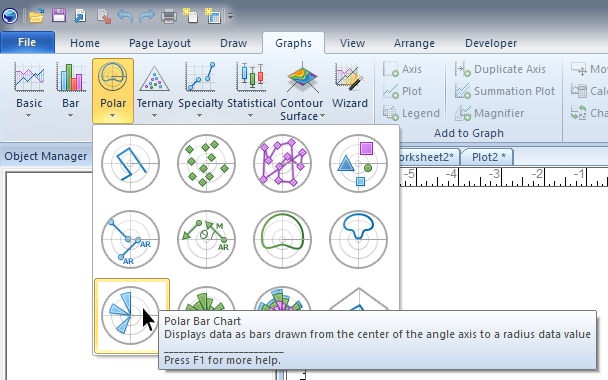Select the green polar function plot icon
The height and width of the screenshot is (380, 608).
coord(283,240)
